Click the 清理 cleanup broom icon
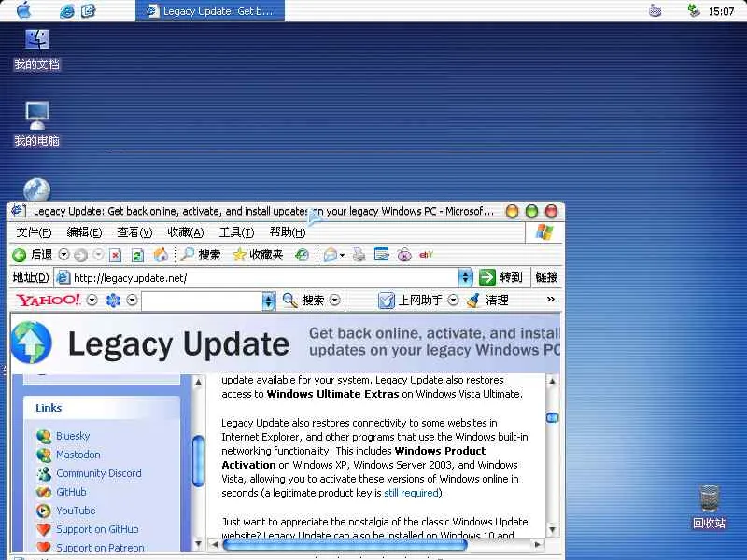 [473, 300]
